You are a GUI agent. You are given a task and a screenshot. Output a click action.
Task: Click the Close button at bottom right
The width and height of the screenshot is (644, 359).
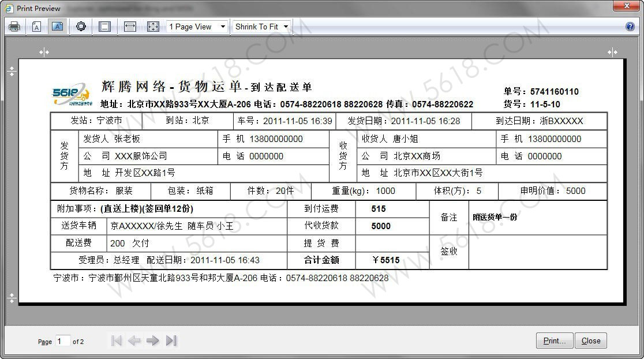tap(591, 341)
